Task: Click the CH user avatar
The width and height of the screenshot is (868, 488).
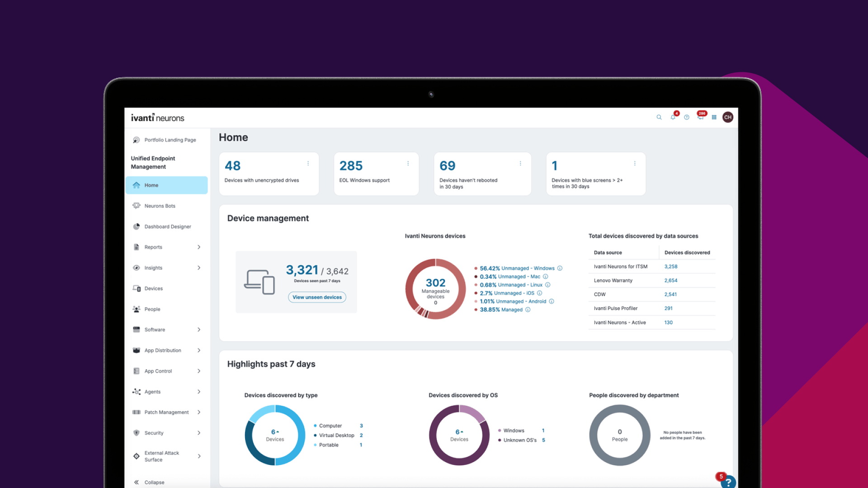Action: click(x=728, y=117)
